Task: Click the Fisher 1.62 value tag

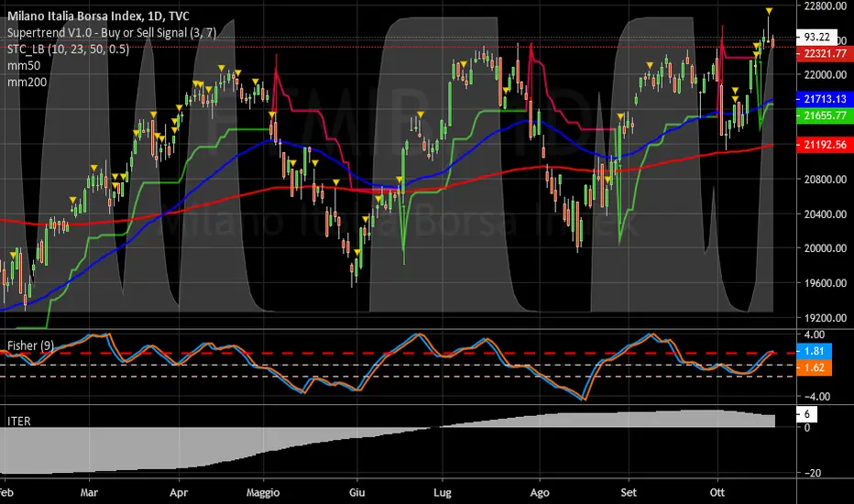Action: pos(815,367)
